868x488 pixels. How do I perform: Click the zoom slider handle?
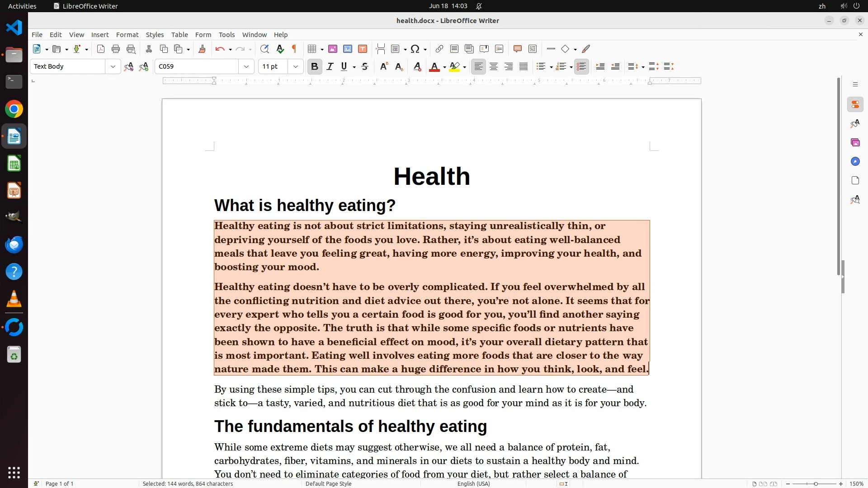pyautogui.click(x=816, y=484)
